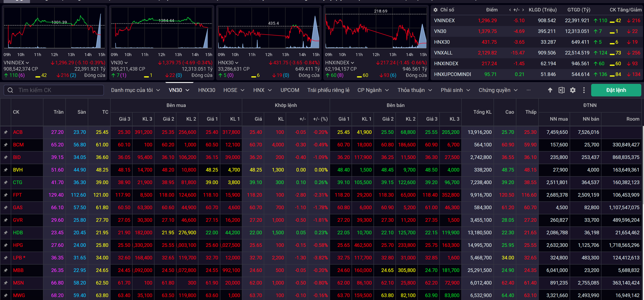The height and width of the screenshot is (300, 644).
Task: Pin the BID stock row
Action: point(6,157)
